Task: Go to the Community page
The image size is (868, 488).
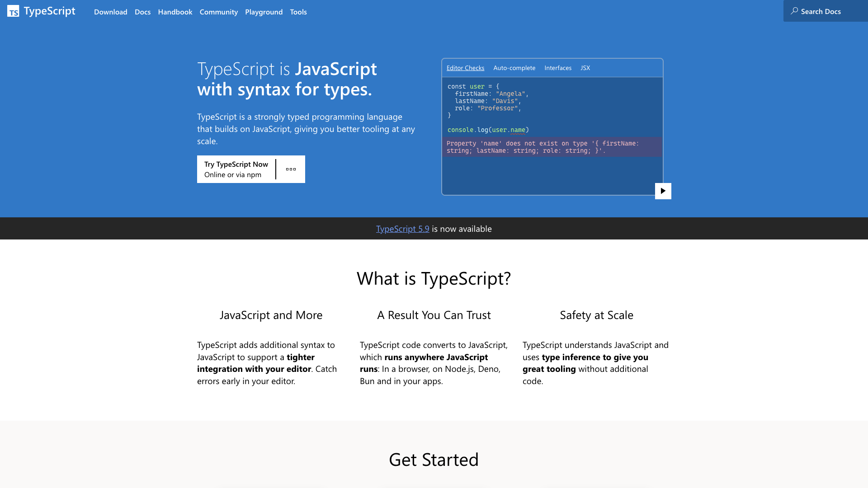Action: 219,12
